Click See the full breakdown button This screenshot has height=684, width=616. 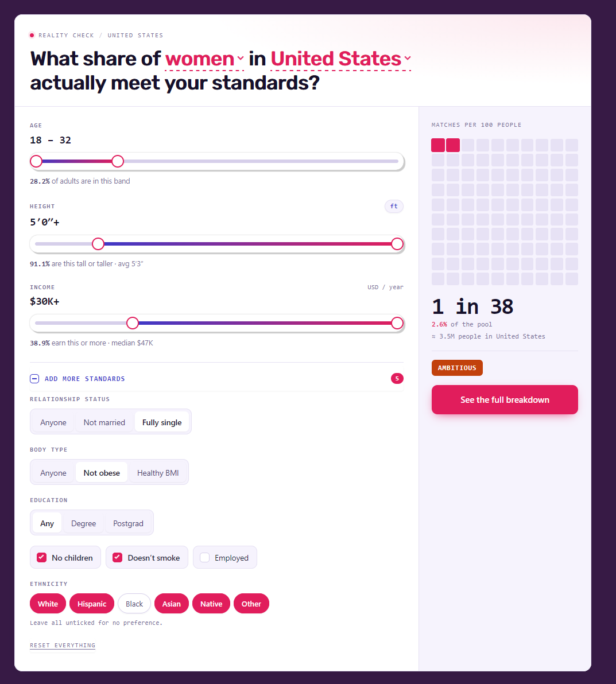(505, 399)
